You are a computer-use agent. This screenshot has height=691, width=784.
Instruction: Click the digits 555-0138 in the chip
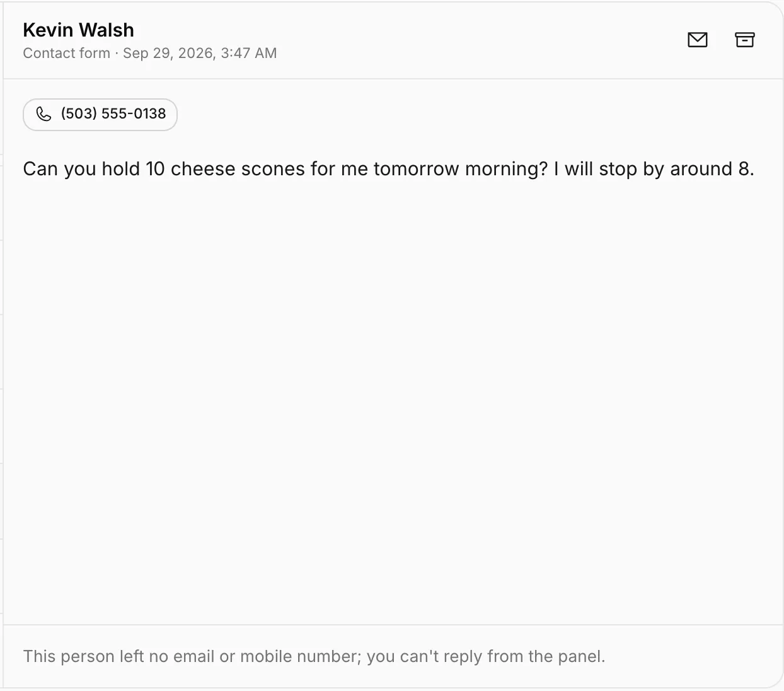click(x=134, y=113)
